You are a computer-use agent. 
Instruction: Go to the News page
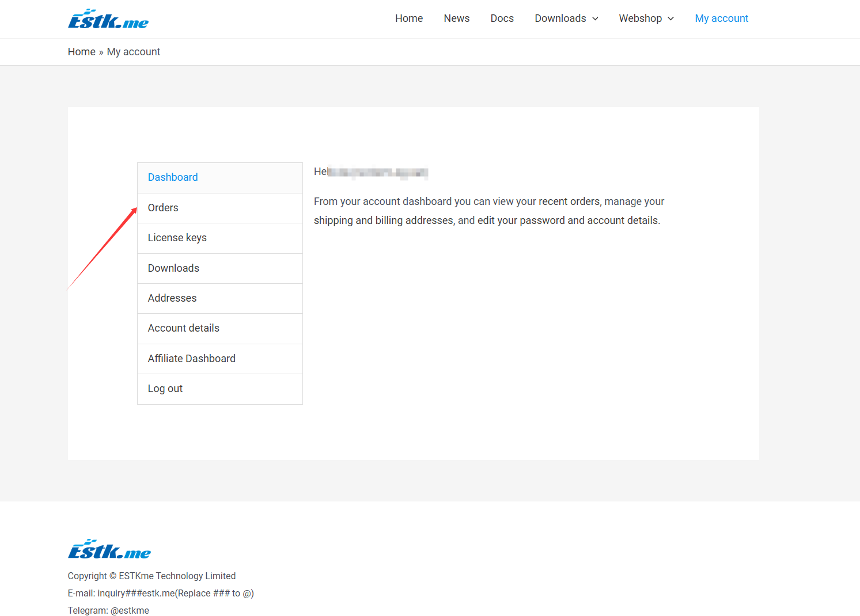point(456,18)
